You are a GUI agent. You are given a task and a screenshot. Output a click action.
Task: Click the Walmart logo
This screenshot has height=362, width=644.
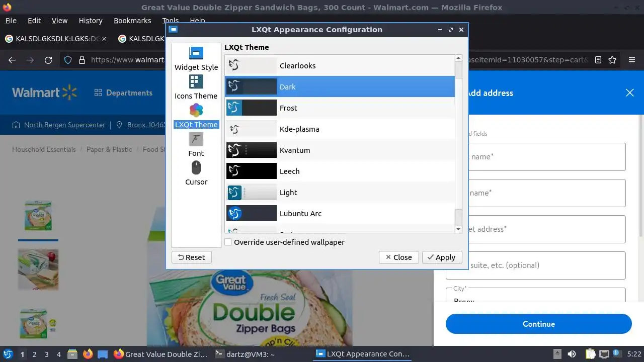pyautogui.click(x=44, y=93)
